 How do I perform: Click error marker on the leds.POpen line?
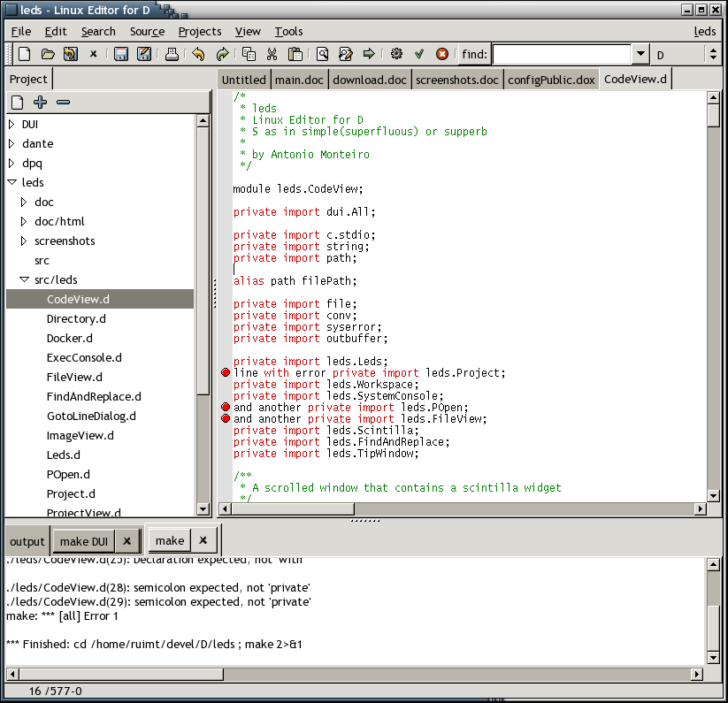(x=226, y=407)
